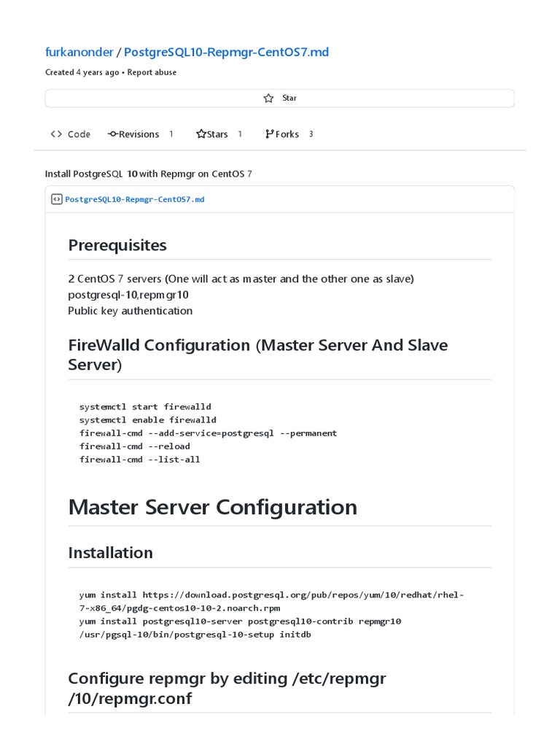Viewport: 560px width, 747px height.
Task: Click the star icon inside the Star button
Action: pos(268,98)
